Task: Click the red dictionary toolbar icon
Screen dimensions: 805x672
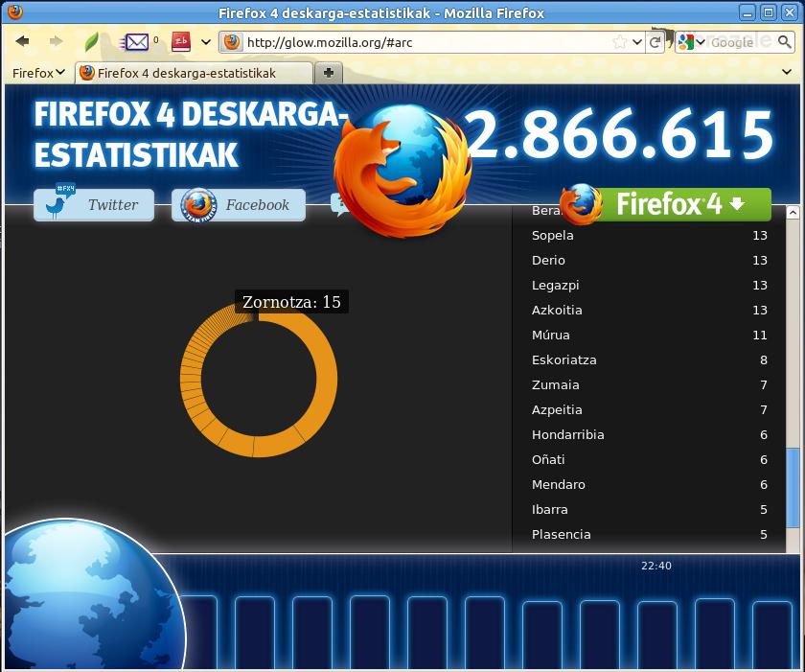Action: [181, 42]
